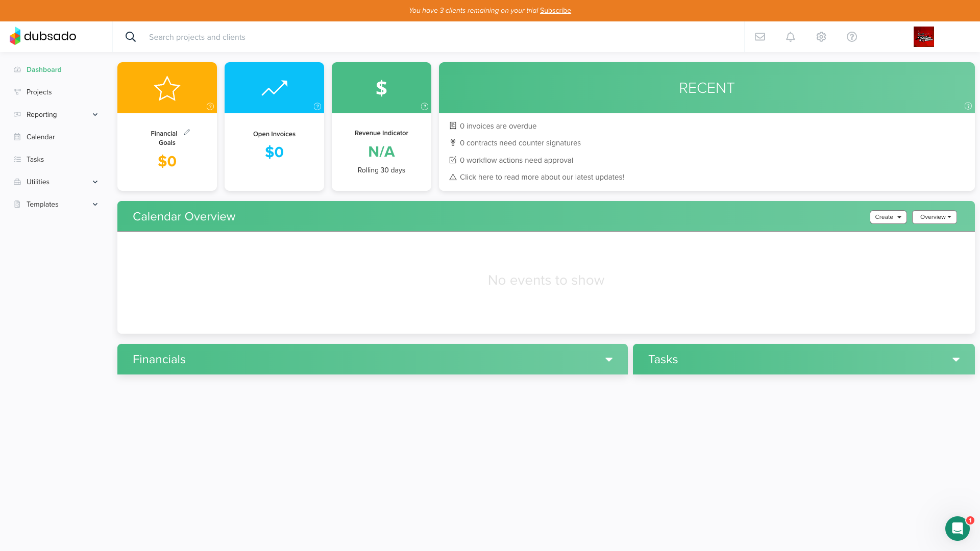
Task: Open notifications using the bell icon
Action: click(x=790, y=37)
